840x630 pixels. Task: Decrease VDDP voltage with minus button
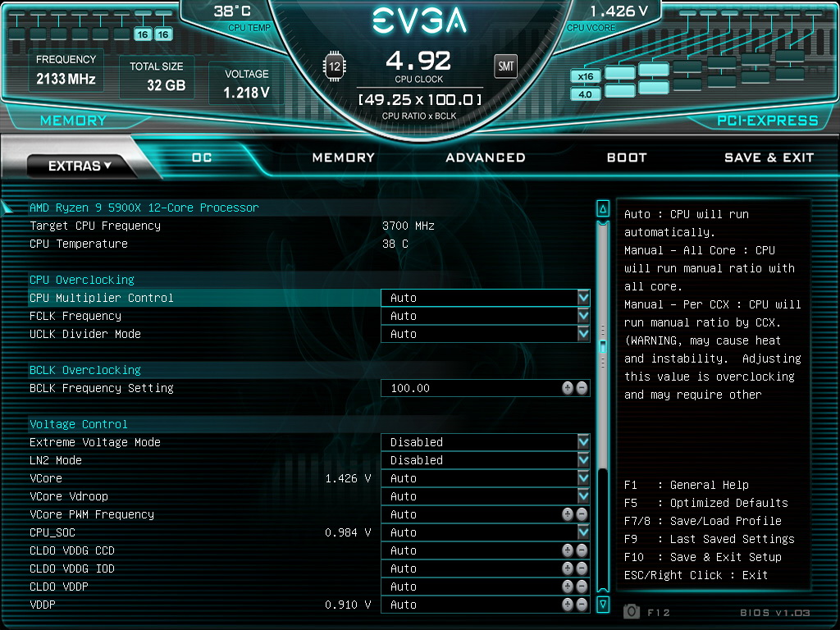(582, 605)
